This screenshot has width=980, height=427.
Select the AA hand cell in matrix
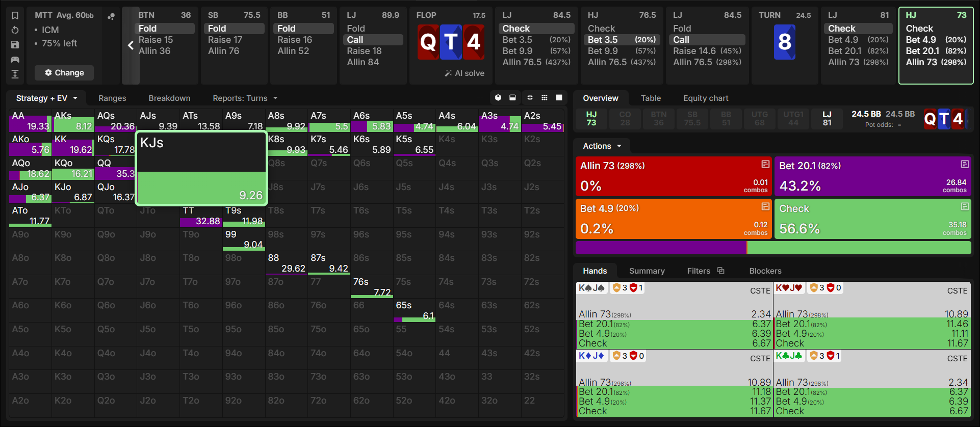30,121
